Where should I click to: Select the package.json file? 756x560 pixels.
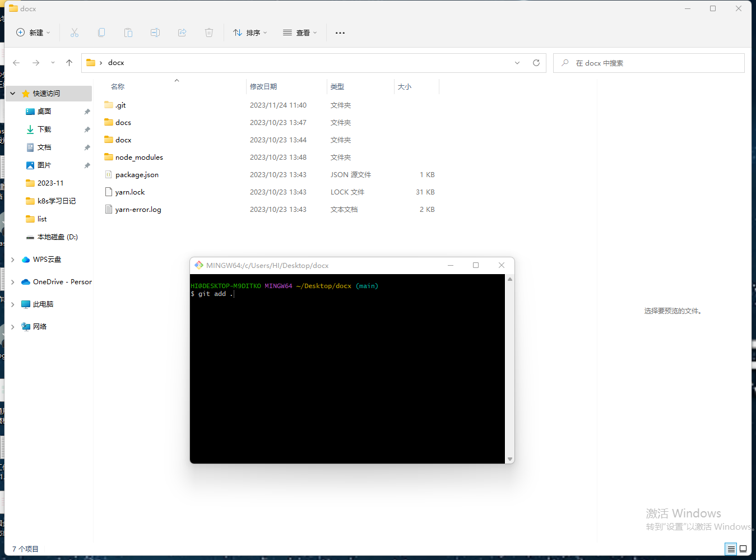[x=137, y=175]
